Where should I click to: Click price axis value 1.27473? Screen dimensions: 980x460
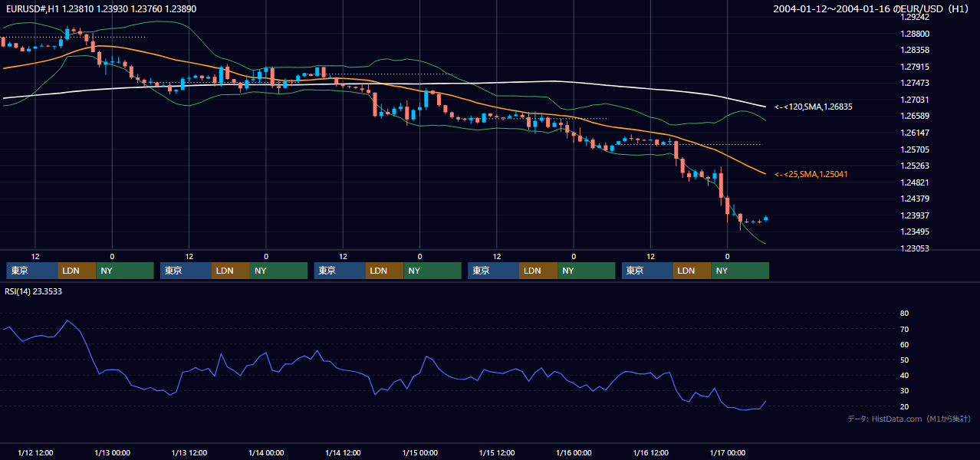914,83
